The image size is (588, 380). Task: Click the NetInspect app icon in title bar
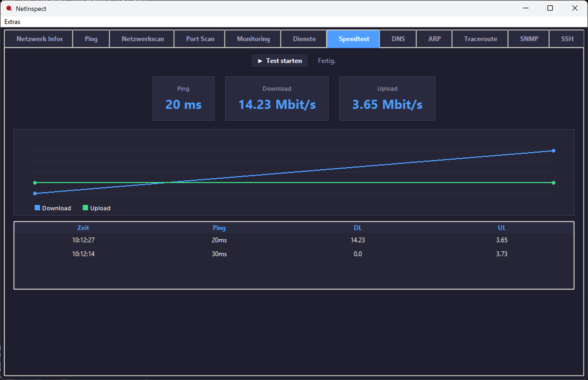tap(9, 8)
